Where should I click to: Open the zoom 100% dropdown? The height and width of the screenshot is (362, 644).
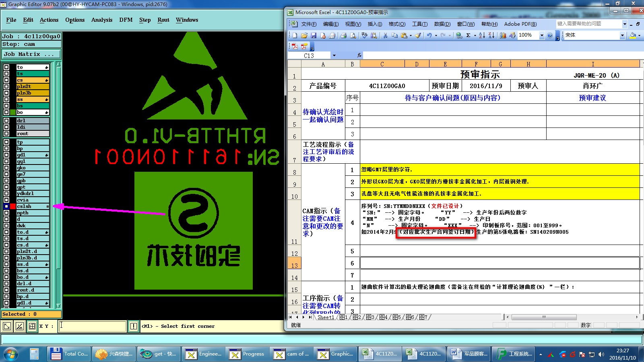click(x=542, y=35)
